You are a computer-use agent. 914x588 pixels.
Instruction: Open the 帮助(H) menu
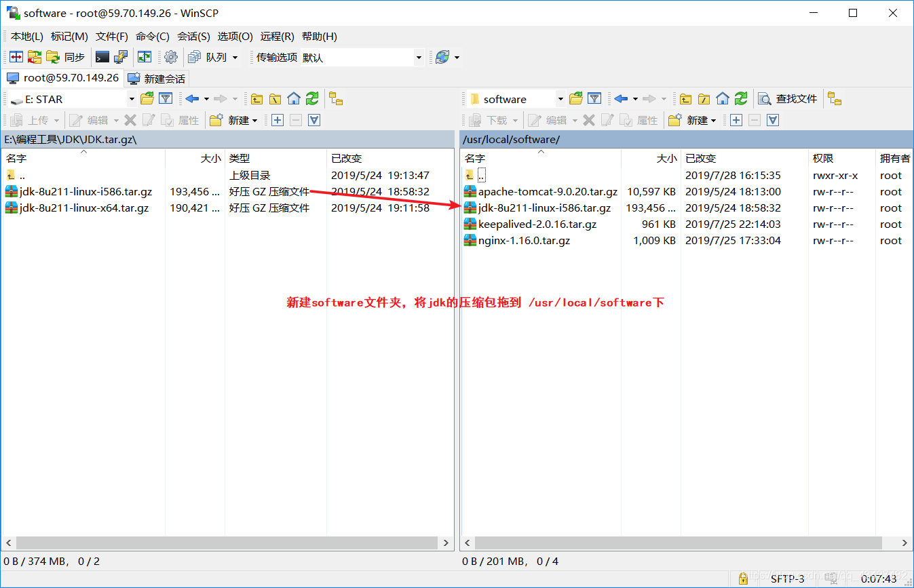pos(319,37)
